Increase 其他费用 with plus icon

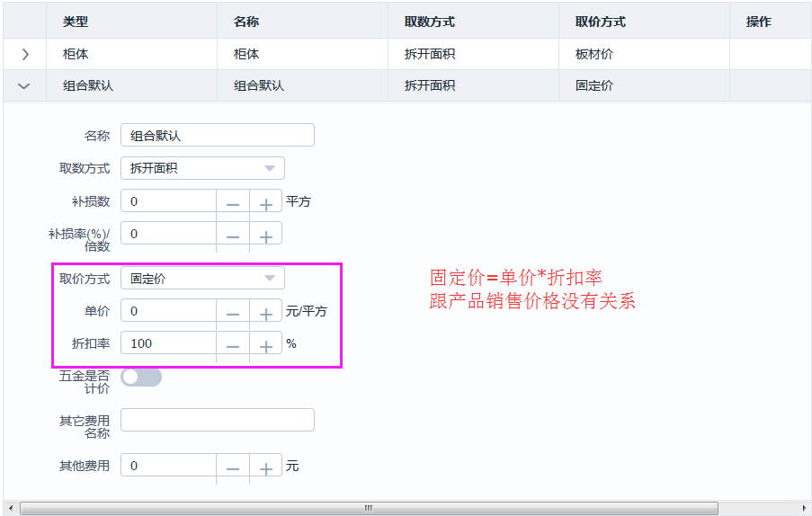pos(266,468)
